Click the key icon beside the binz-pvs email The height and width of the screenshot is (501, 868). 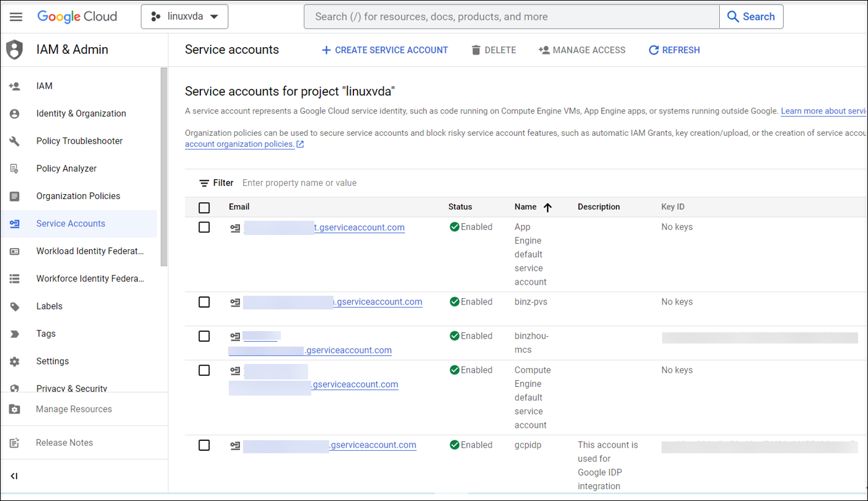tap(234, 302)
